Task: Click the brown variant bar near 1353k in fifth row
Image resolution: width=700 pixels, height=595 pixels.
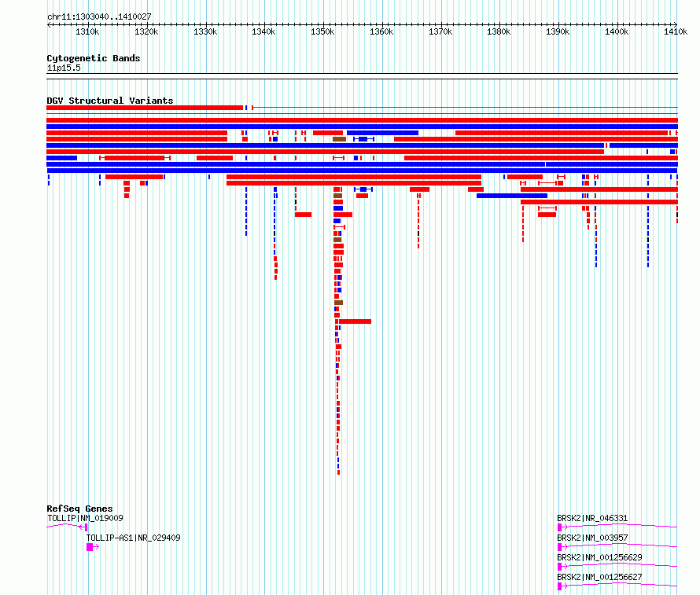Action: [339, 139]
